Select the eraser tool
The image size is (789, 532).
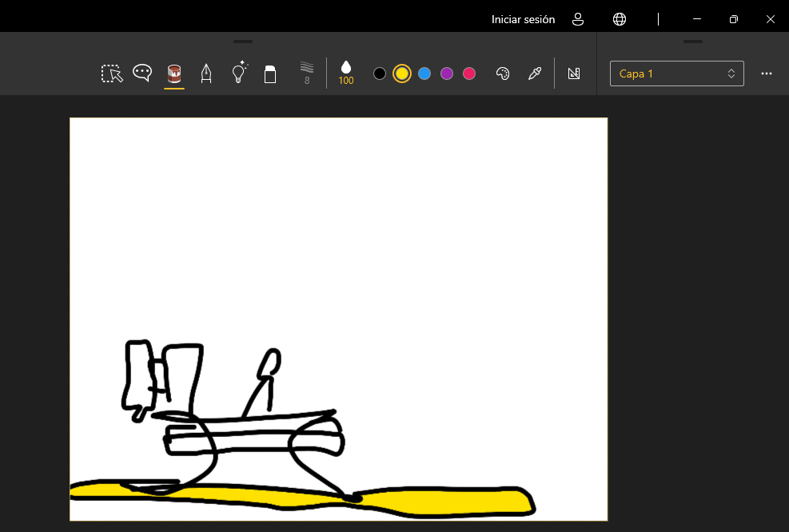[270, 74]
